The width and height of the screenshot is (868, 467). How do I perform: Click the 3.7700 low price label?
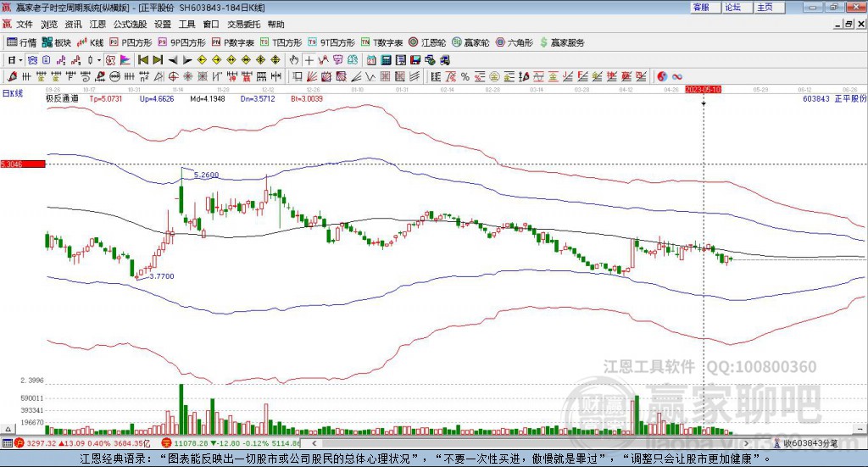(x=162, y=276)
